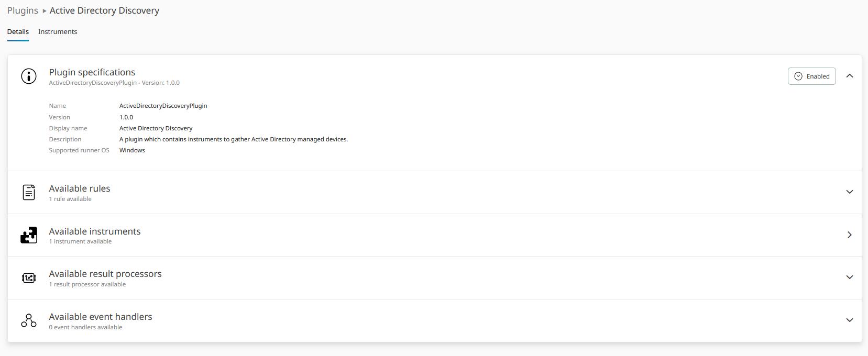Open Available instruments using the right arrow

point(849,235)
